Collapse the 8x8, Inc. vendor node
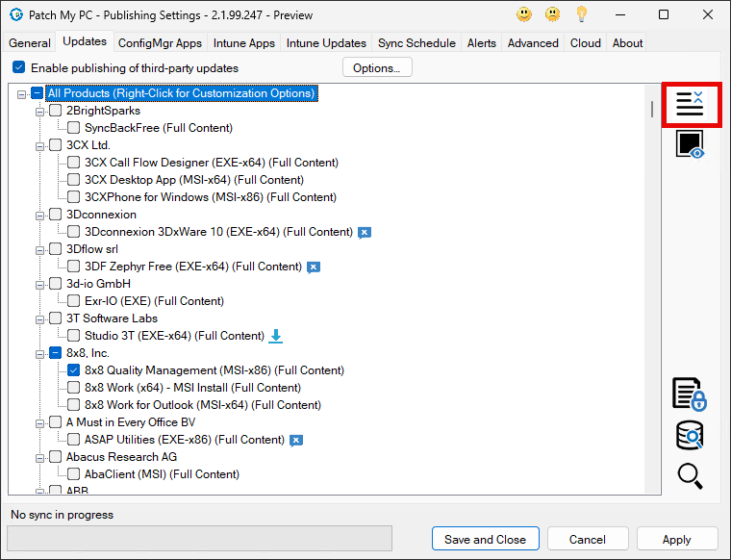This screenshot has height=560, width=731. (40, 353)
